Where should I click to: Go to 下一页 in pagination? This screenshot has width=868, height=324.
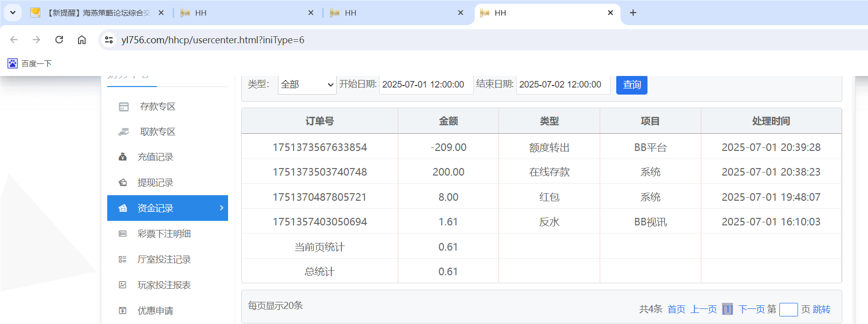(x=751, y=309)
